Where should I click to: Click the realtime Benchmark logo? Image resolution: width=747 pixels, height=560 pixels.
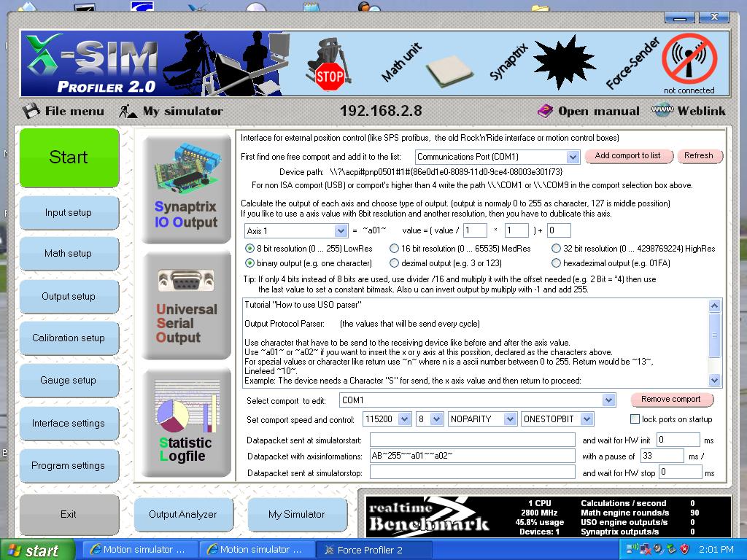pos(429,516)
